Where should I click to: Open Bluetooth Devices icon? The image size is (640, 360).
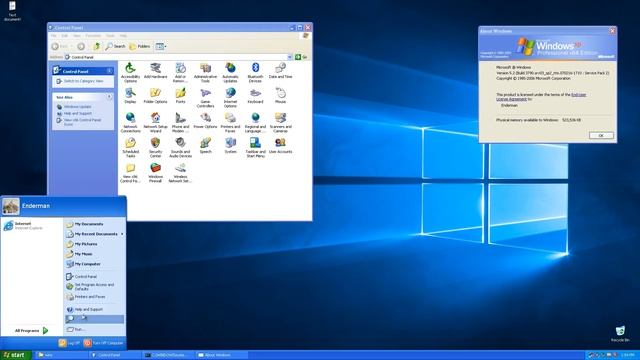pos(255,73)
